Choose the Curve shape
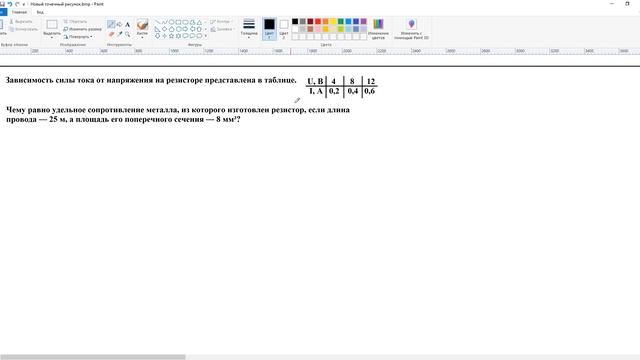Viewport: 640px width, 360px height. click(164, 22)
